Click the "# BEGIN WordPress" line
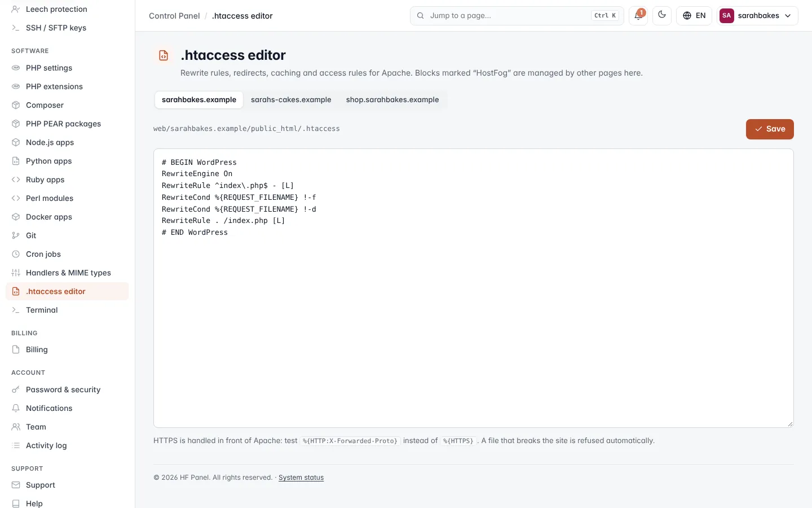The width and height of the screenshot is (812, 508). [x=199, y=162]
